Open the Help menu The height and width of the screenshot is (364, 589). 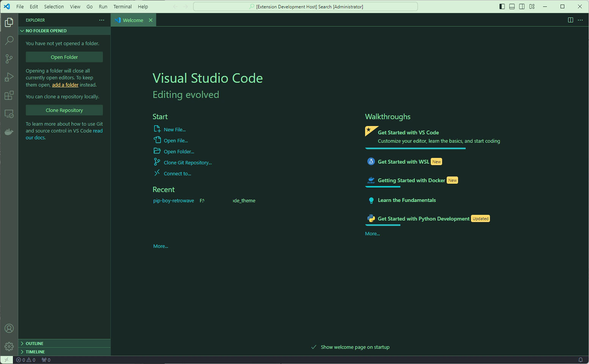click(x=143, y=6)
